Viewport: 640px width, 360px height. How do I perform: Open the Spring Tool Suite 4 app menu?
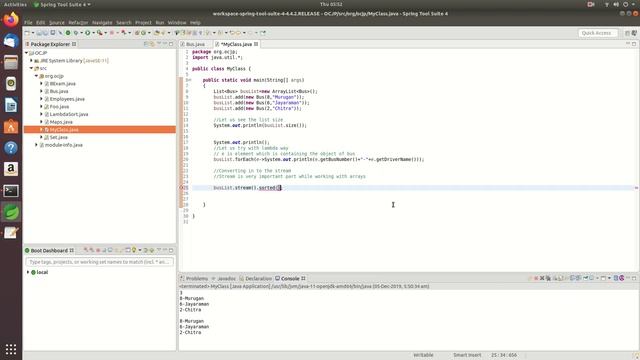[x=62, y=4]
